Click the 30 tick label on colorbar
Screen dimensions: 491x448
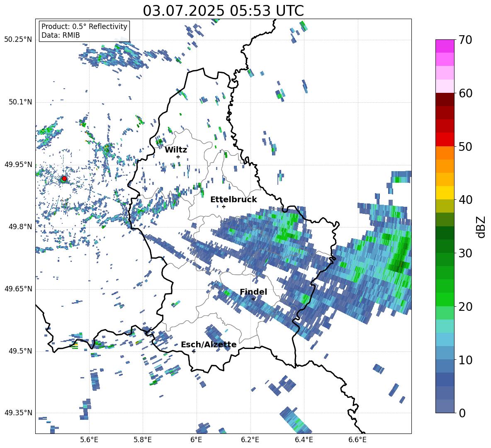point(465,253)
